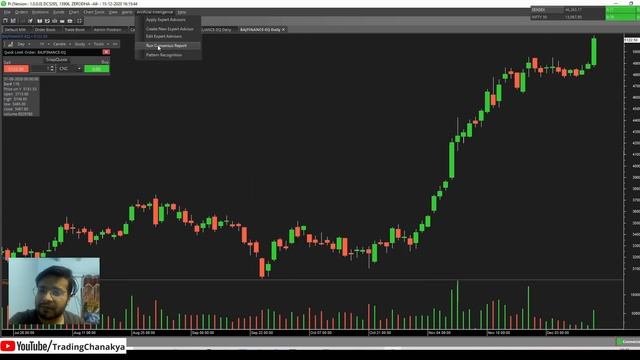Image resolution: width=640 pixels, height=360 pixels.
Task: Open the Day timeframe dropdown
Action: point(23,44)
